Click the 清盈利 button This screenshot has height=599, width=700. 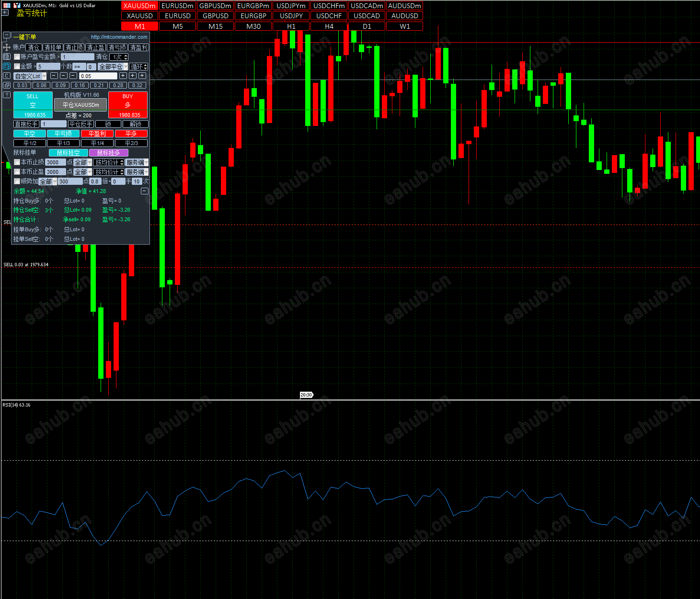138,47
